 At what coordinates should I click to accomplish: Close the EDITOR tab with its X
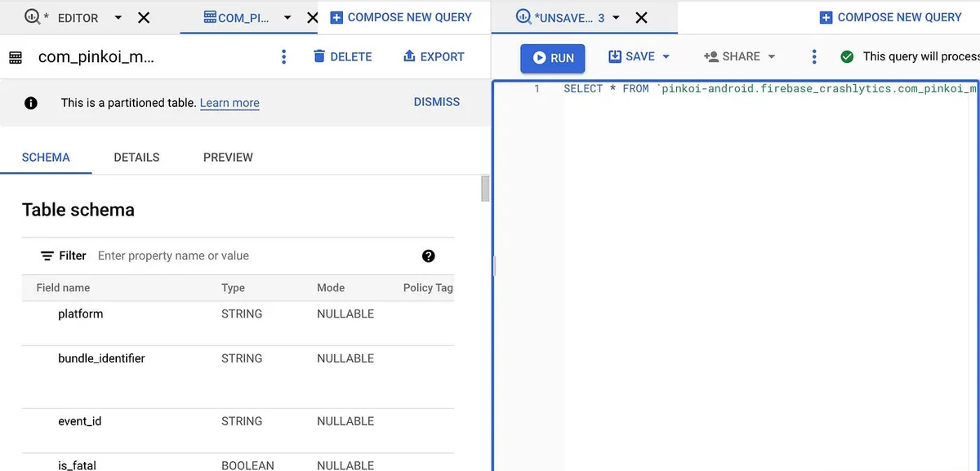click(143, 17)
